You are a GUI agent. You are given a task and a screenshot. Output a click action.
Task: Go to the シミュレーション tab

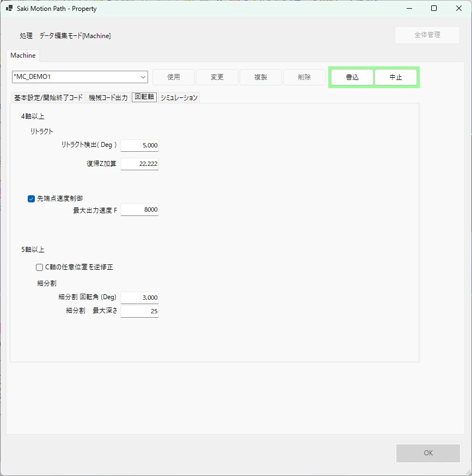click(x=179, y=97)
